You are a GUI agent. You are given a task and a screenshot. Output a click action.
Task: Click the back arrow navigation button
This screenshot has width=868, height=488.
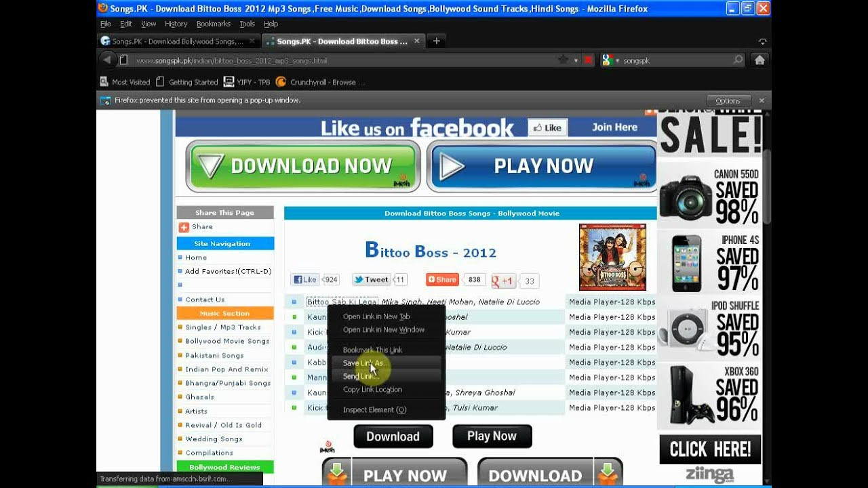pos(106,60)
